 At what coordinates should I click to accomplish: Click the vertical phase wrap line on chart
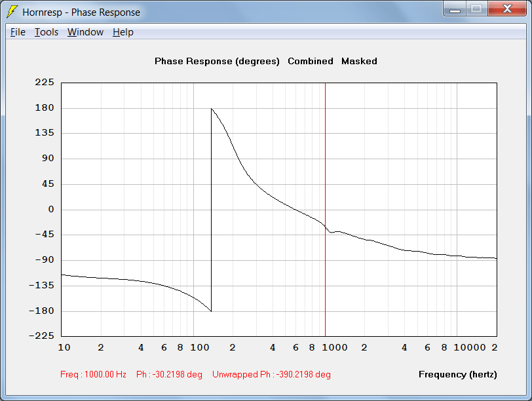(x=211, y=210)
